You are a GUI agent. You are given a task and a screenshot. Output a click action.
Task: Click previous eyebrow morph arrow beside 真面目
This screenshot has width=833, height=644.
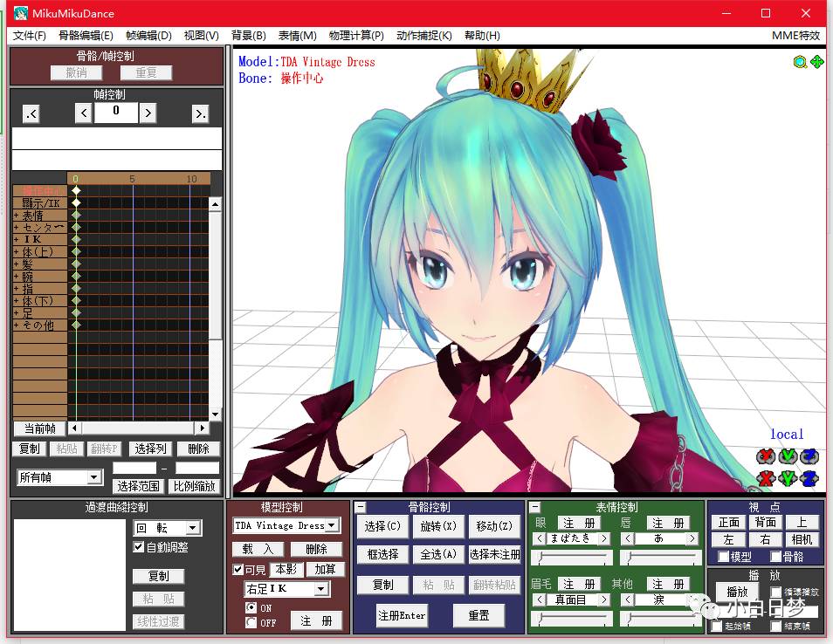pyautogui.click(x=540, y=599)
